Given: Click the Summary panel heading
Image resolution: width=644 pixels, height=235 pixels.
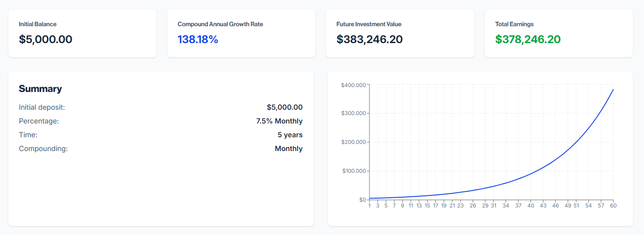Looking at the screenshot, I should coord(40,89).
